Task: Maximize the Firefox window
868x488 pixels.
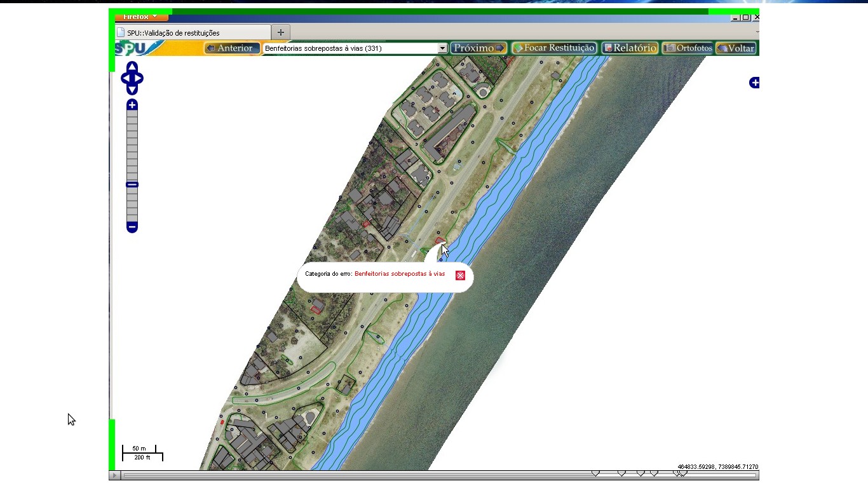Action: pyautogui.click(x=746, y=18)
